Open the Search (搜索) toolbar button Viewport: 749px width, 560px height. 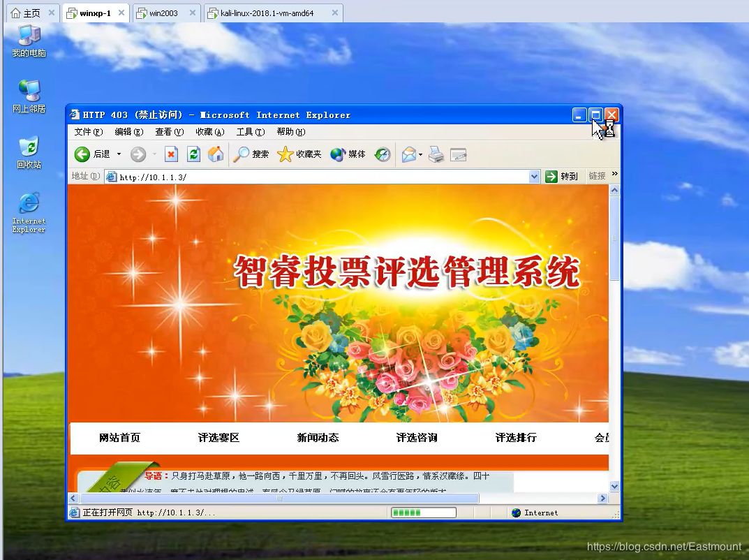click(x=251, y=154)
